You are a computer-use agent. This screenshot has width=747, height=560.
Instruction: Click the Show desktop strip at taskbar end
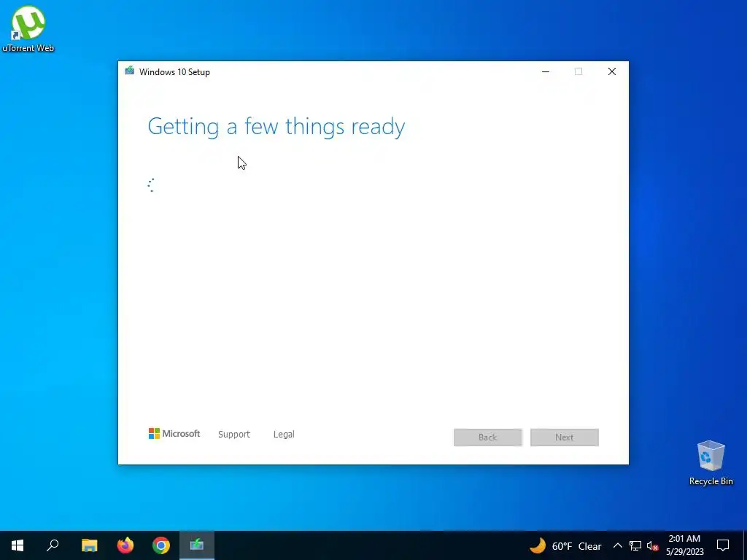click(x=745, y=545)
